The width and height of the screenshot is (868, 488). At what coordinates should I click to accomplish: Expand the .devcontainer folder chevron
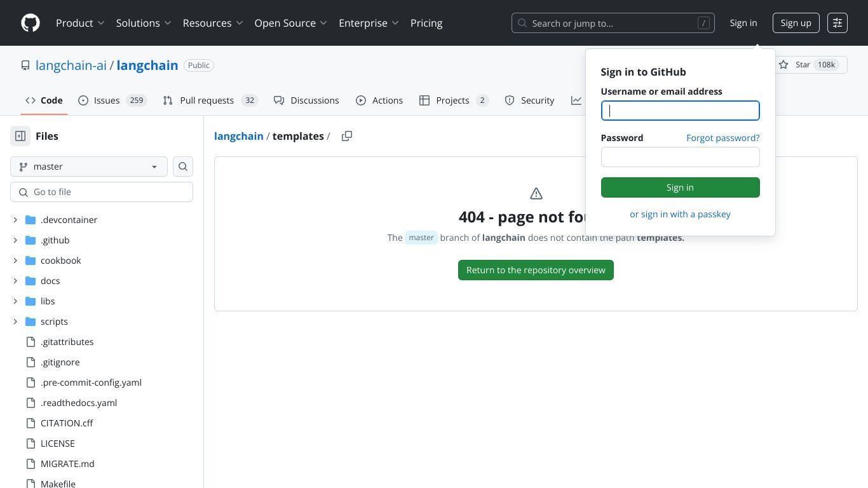tap(15, 220)
